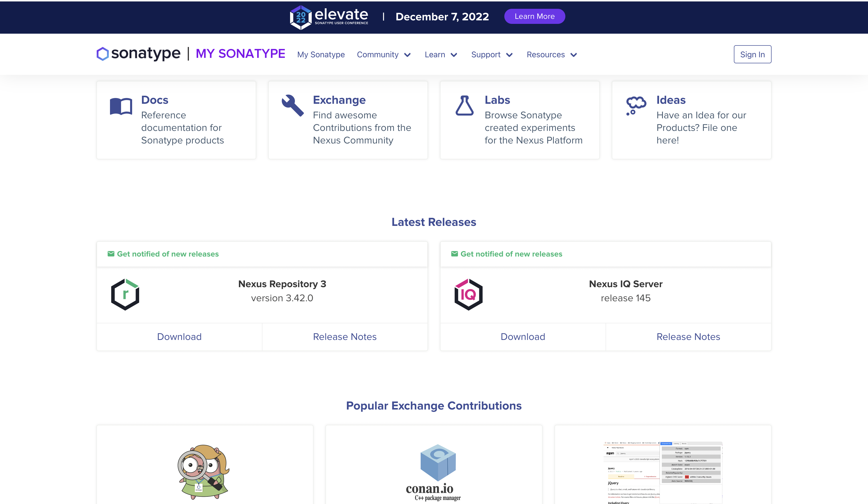Image resolution: width=868 pixels, height=504 pixels.
Task: Get notified of Nexus IQ releases
Action: coord(511,254)
